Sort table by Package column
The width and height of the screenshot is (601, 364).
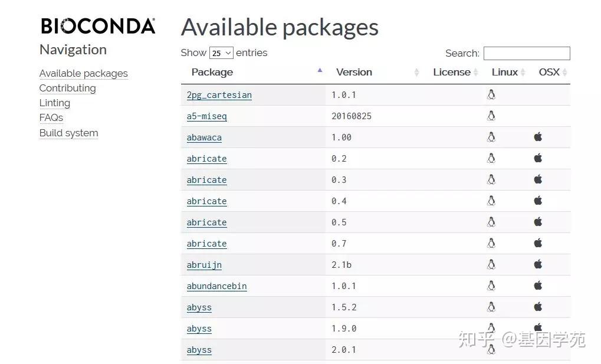(x=212, y=72)
